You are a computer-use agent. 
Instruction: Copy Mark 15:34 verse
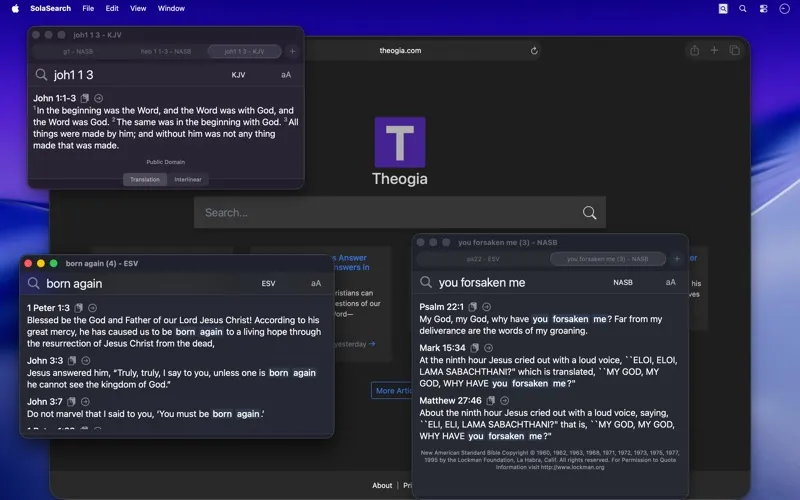(x=474, y=348)
